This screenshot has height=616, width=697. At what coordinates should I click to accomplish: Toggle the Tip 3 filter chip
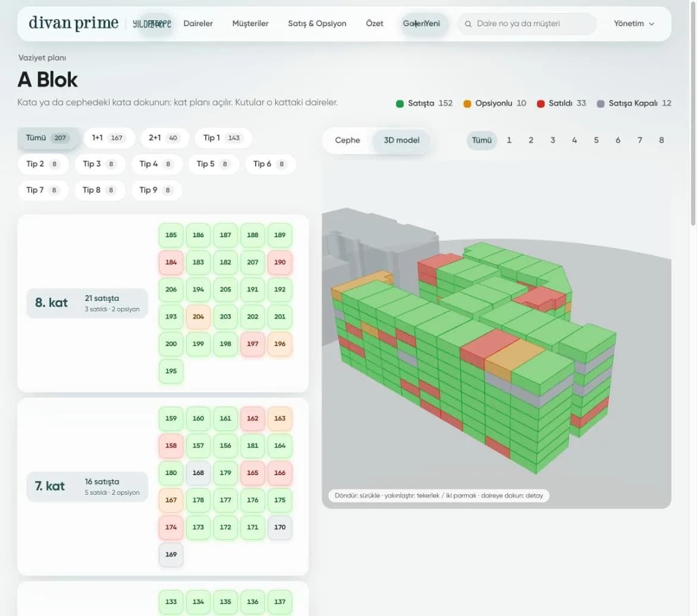[x=99, y=164]
